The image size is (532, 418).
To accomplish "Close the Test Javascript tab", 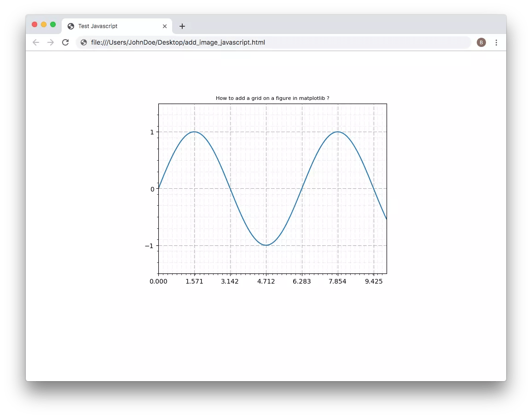I will [165, 26].
